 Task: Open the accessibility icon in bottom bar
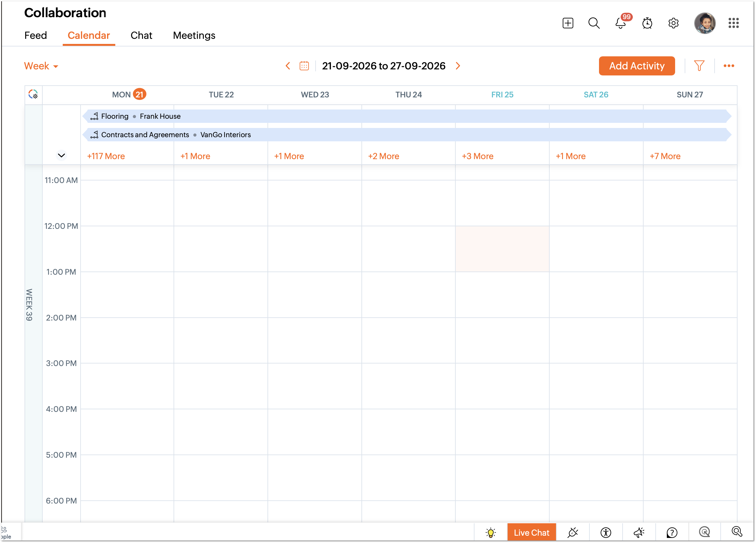coord(606,532)
